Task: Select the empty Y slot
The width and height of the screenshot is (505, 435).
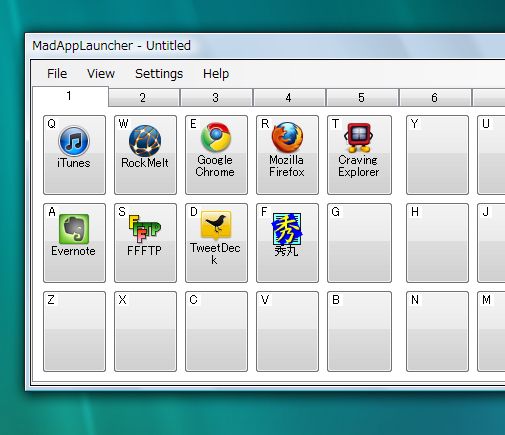Action: [x=437, y=155]
